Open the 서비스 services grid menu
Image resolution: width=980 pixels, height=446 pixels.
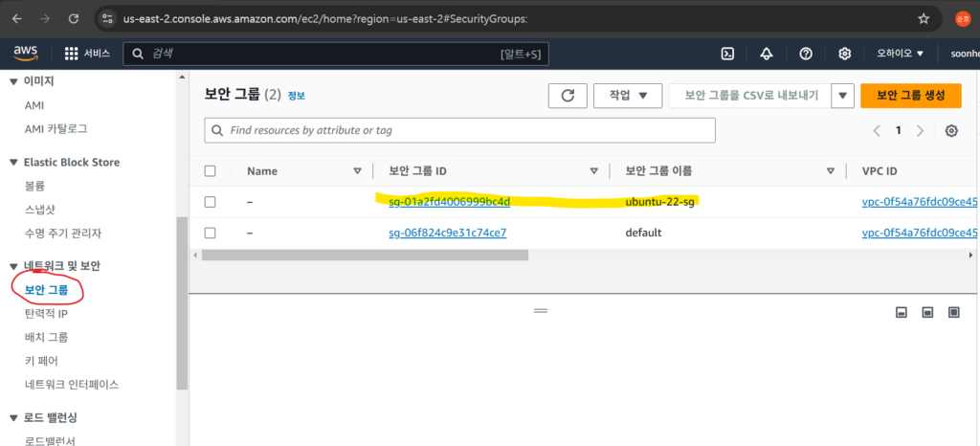[87, 54]
